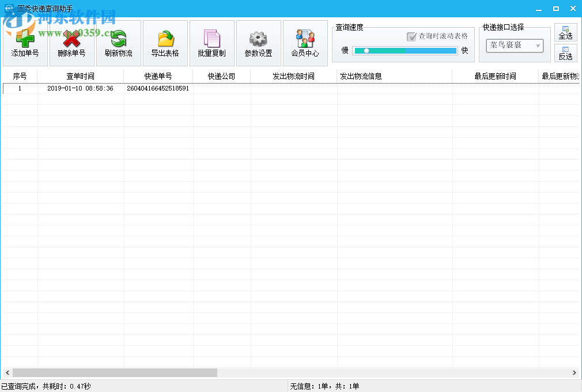Click the 刷新物流 refresh logistics icon
This screenshot has height=392, width=582.
coord(118,43)
